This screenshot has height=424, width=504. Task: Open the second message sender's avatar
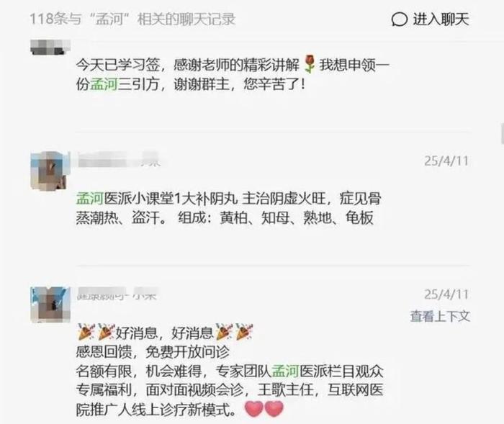pos(50,171)
